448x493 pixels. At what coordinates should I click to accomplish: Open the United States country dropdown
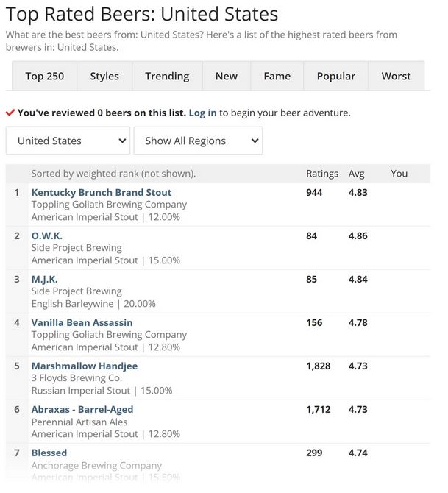(68, 141)
